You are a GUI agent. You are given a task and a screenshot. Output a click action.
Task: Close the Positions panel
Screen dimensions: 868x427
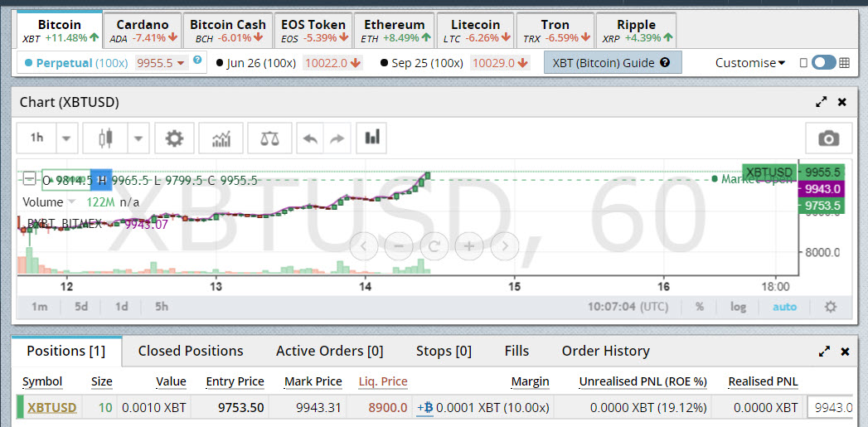point(845,351)
